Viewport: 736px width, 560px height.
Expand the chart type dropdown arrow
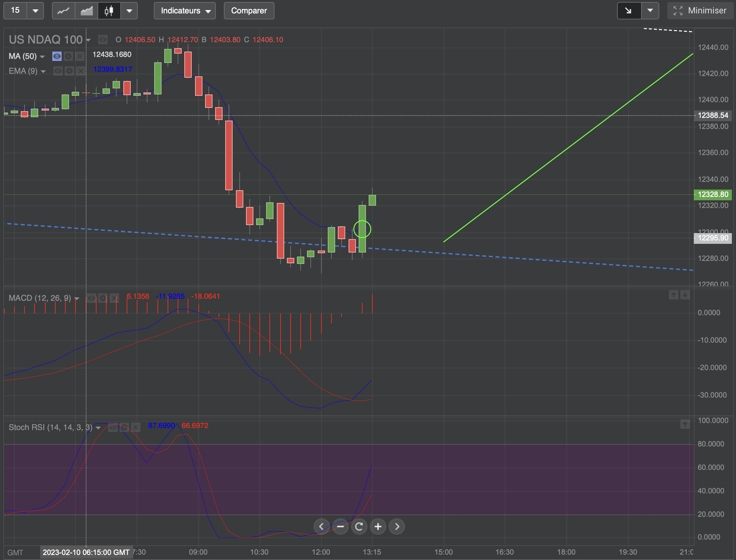129,11
